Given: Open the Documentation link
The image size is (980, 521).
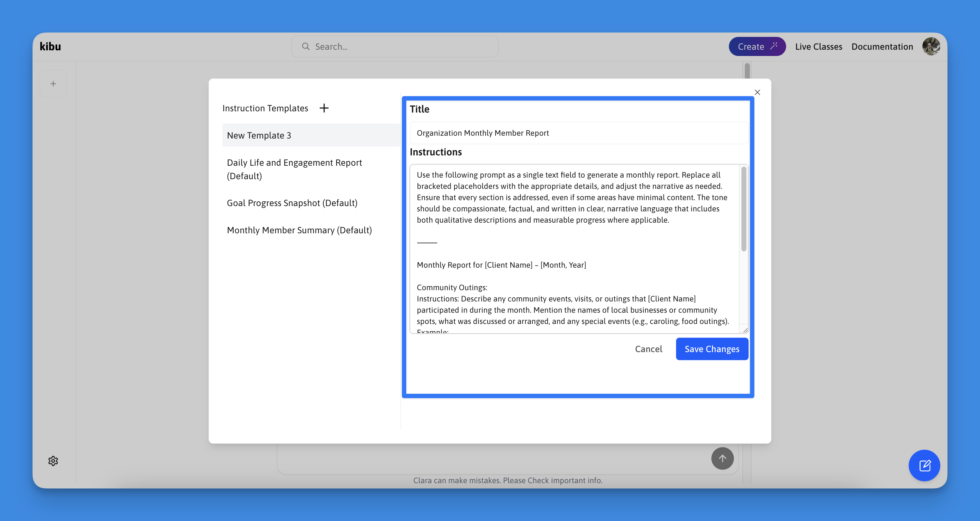Looking at the screenshot, I should 882,46.
